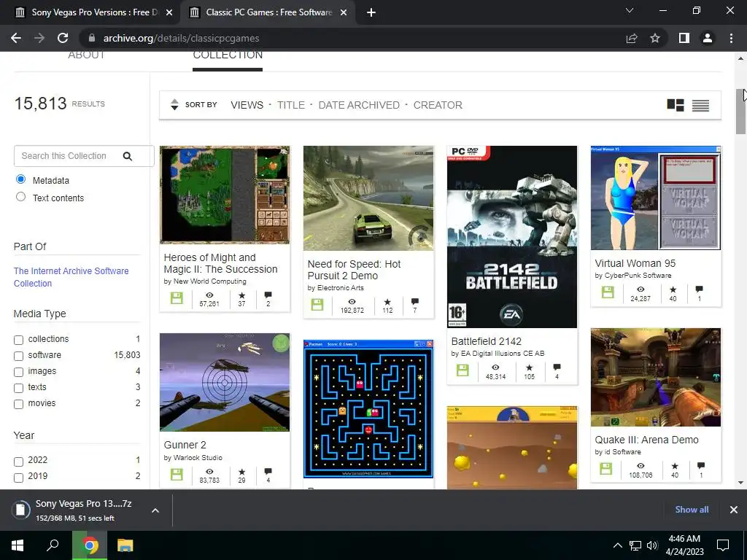Viewport: 747px width, 560px height.
Task: Open notification center in system tray
Action: (723, 545)
